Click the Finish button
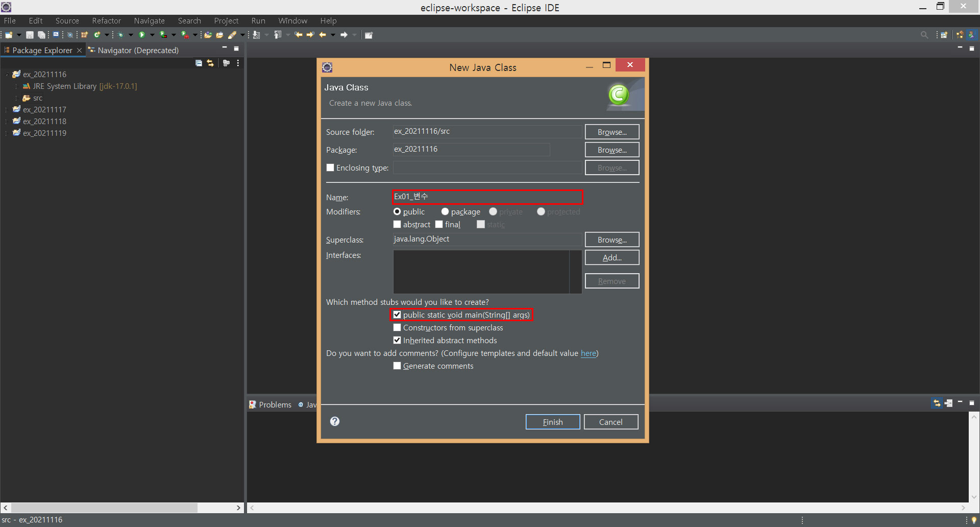This screenshot has height=527, width=980. pyautogui.click(x=553, y=422)
